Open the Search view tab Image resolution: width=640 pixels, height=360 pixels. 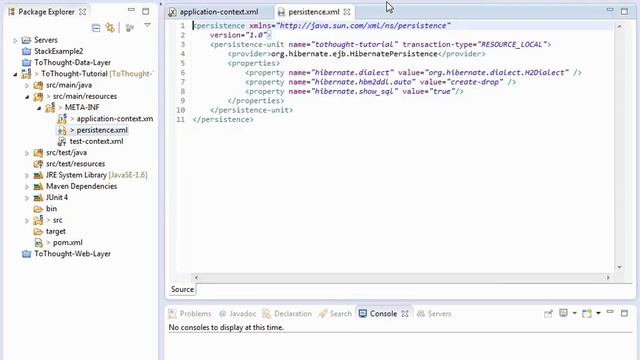[335, 313]
